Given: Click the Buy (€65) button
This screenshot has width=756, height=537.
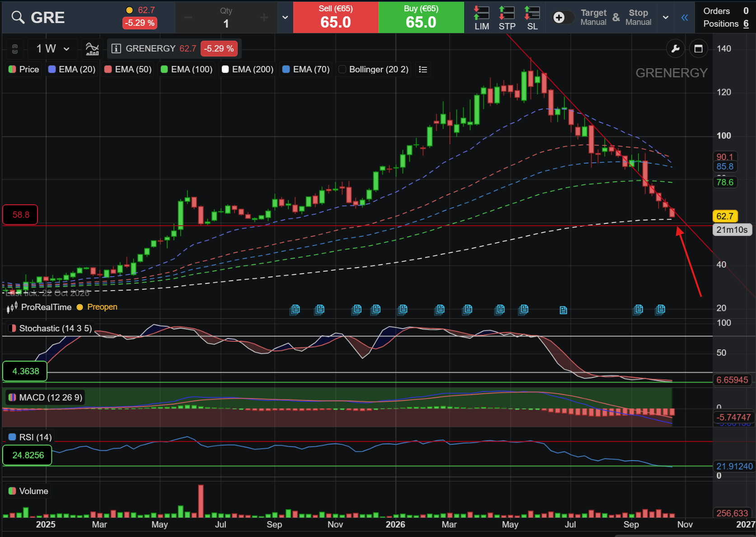Looking at the screenshot, I should tap(421, 17).
